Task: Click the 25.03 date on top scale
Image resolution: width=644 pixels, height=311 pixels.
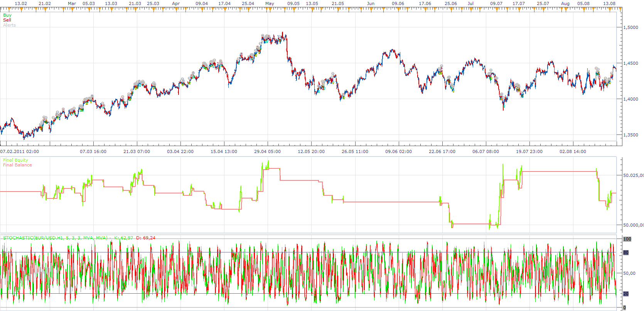Action: pos(153,3)
